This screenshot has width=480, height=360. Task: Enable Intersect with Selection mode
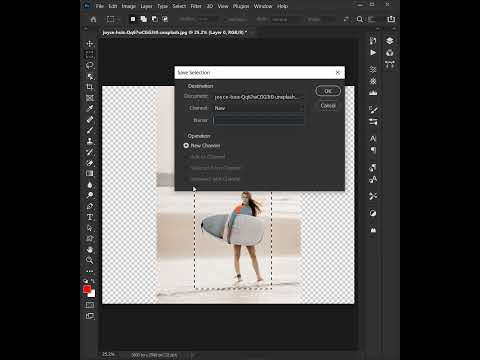(165, 19)
